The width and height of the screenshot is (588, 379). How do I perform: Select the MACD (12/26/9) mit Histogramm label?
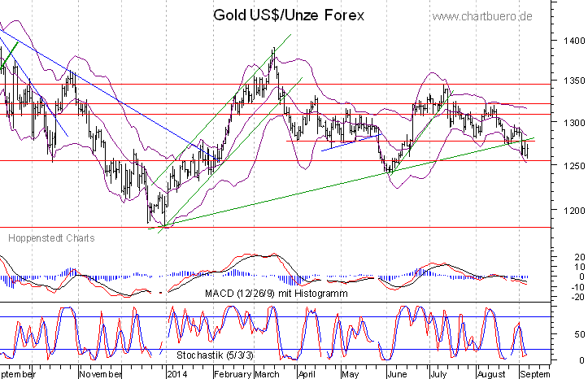click(277, 293)
